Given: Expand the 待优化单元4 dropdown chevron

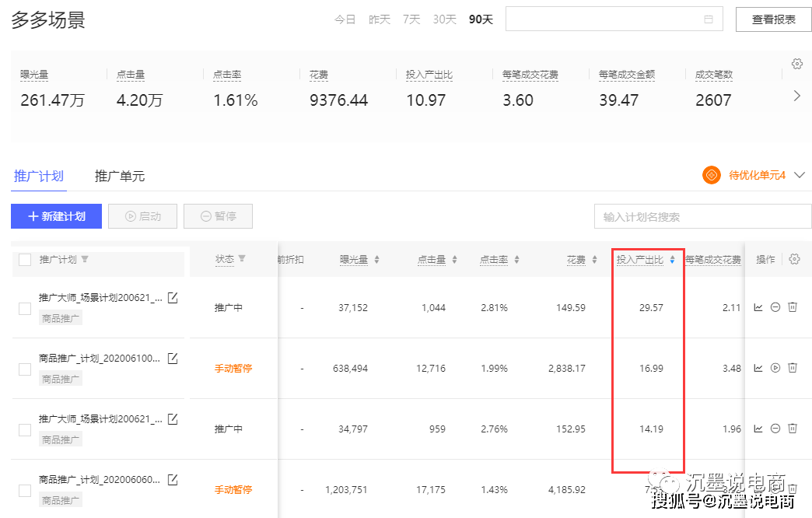Looking at the screenshot, I should point(800,175).
